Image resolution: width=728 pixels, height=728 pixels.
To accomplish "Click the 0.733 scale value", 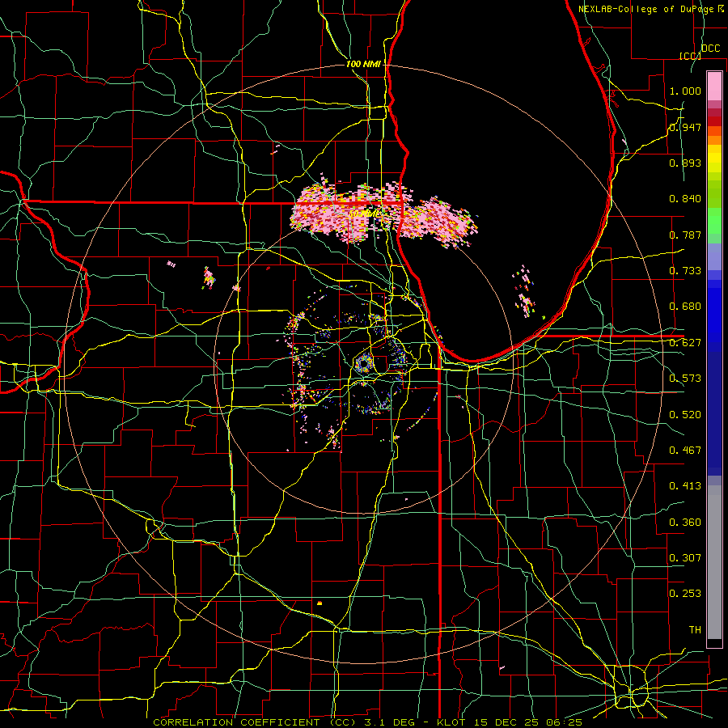I will point(685,271).
